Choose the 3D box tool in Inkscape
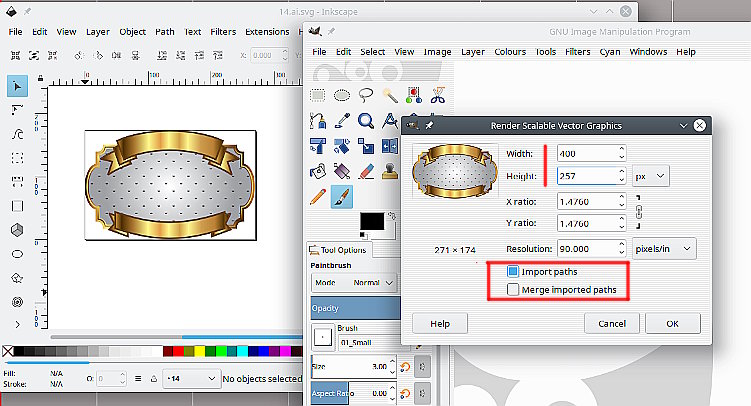This screenshot has width=751, height=406. 17,230
